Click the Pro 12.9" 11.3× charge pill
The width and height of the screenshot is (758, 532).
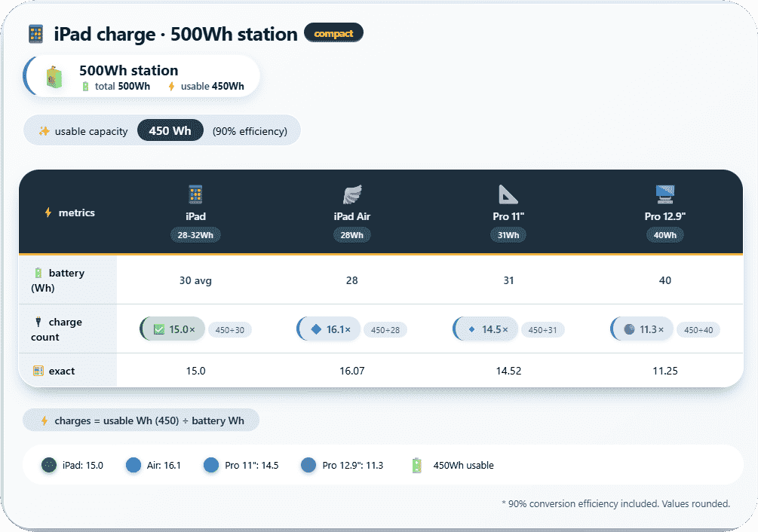click(642, 329)
